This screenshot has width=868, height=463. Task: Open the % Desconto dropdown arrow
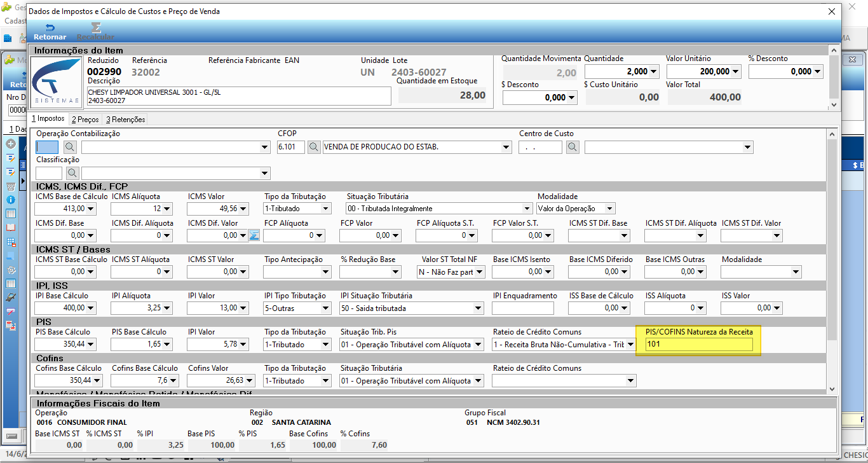point(818,72)
